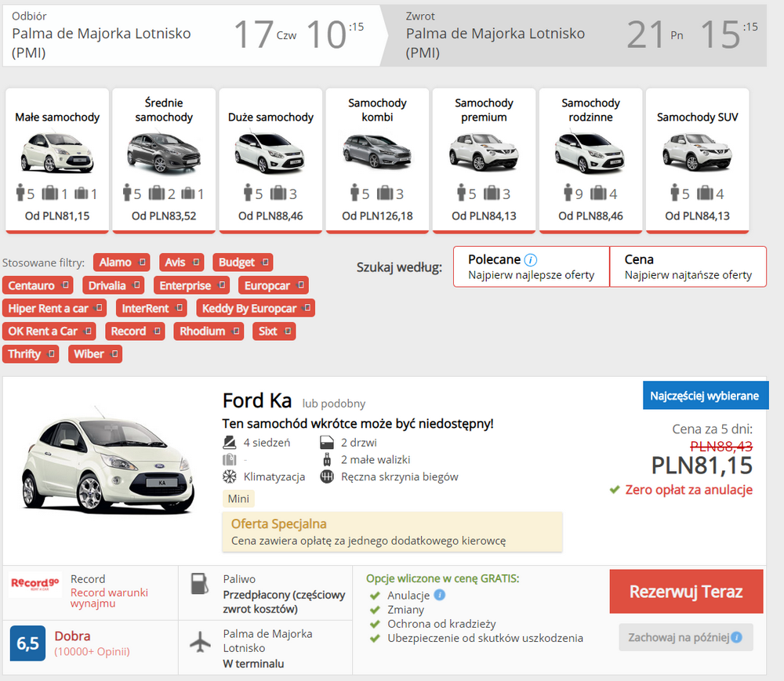Image resolution: width=784 pixels, height=681 pixels.
Task: Click the airplane icon by Palma de Majorka Lotnisko
Action: (x=201, y=642)
